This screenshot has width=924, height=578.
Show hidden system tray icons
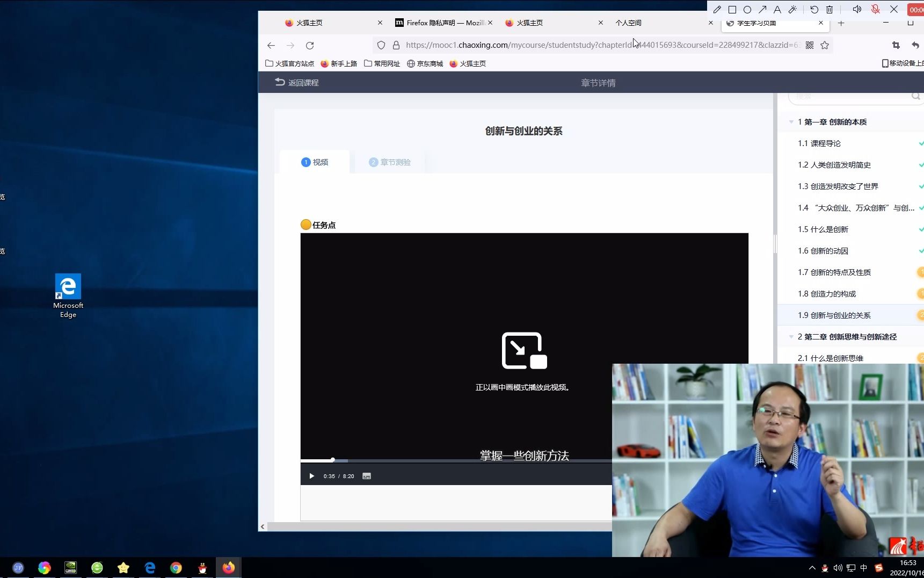tap(812, 568)
